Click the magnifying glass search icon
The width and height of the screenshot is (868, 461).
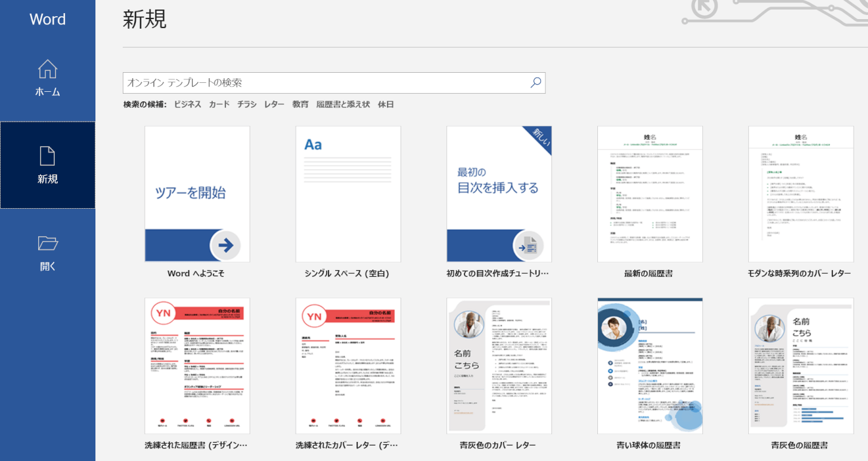(535, 83)
